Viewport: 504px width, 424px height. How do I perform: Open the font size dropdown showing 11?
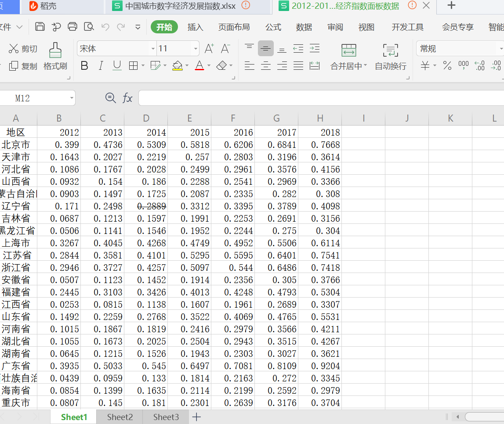[x=196, y=49]
